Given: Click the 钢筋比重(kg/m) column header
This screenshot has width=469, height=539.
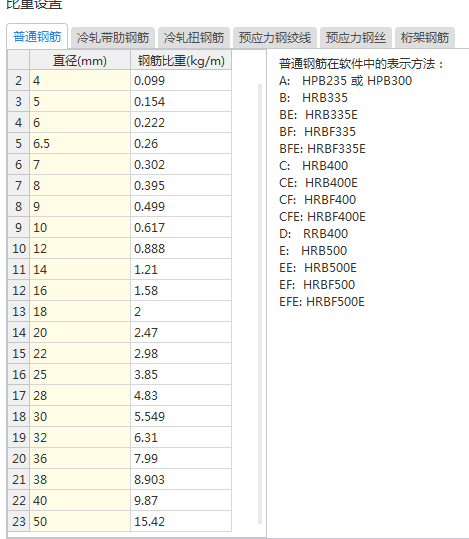Looking at the screenshot, I should [181, 61].
